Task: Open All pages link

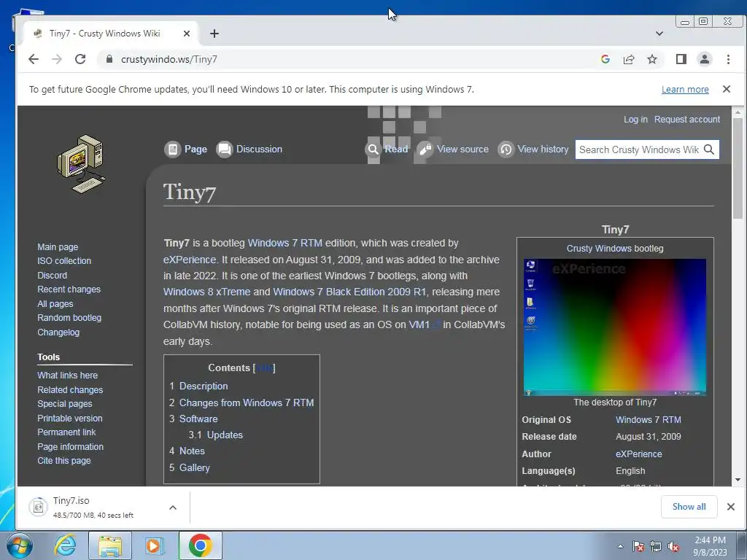Action: 55,304
